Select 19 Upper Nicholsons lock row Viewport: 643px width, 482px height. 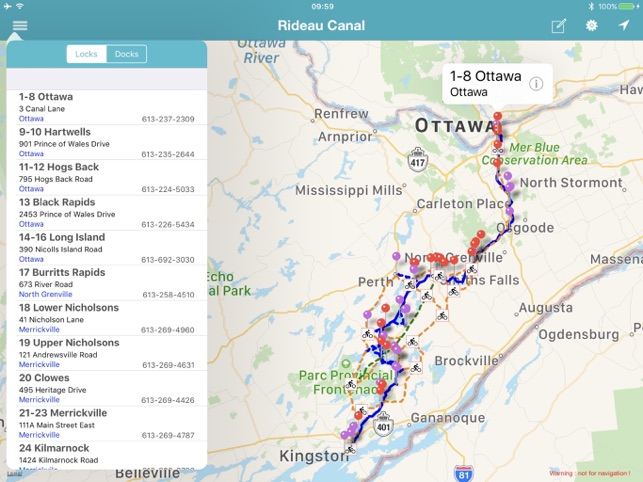107,354
